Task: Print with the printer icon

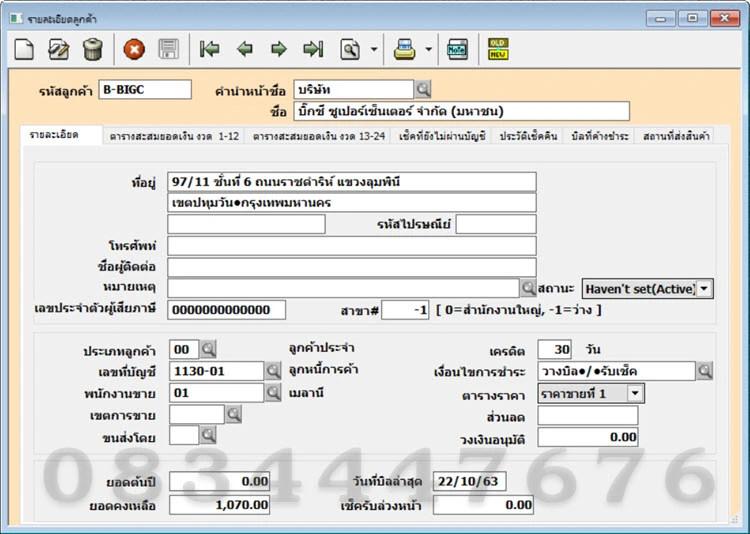Action: [405, 49]
